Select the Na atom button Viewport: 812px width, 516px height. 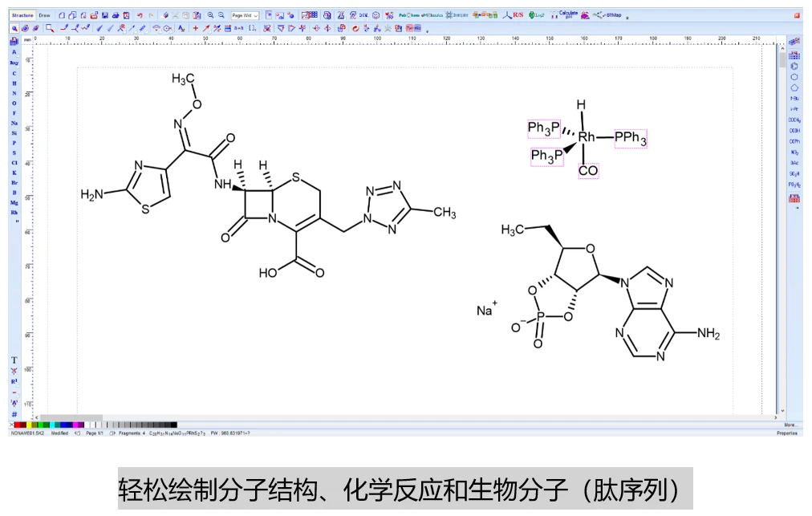(14, 124)
